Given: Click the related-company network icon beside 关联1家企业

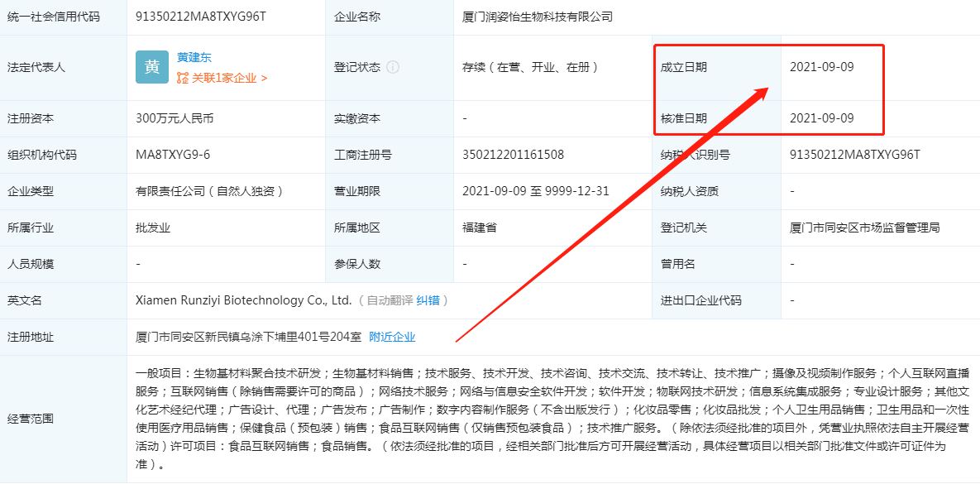Looking at the screenshot, I should click(183, 78).
